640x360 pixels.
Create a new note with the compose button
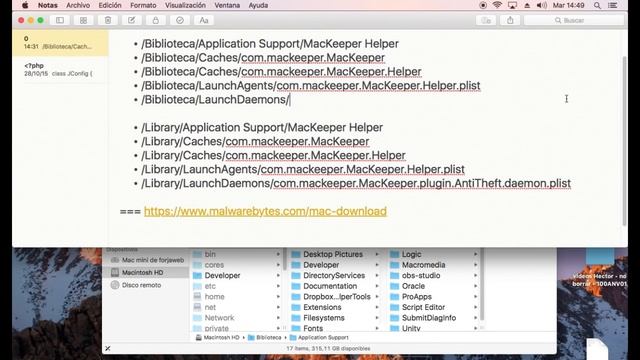tap(131, 20)
